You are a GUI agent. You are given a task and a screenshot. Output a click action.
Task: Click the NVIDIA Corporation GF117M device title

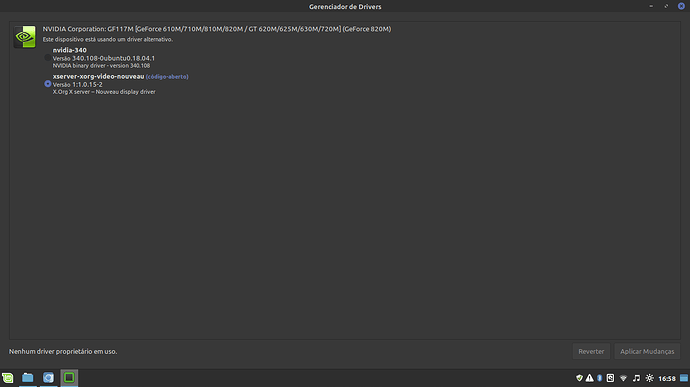[x=217, y=29]
